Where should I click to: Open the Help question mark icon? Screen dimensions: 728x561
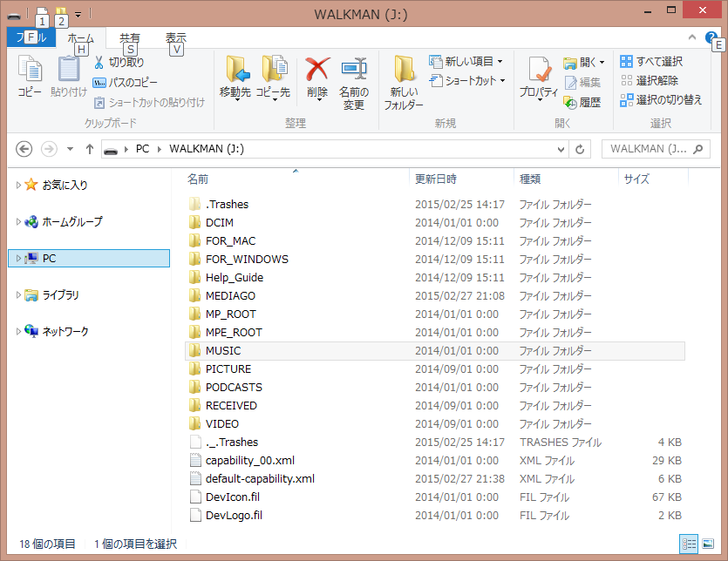click(711, 37)
